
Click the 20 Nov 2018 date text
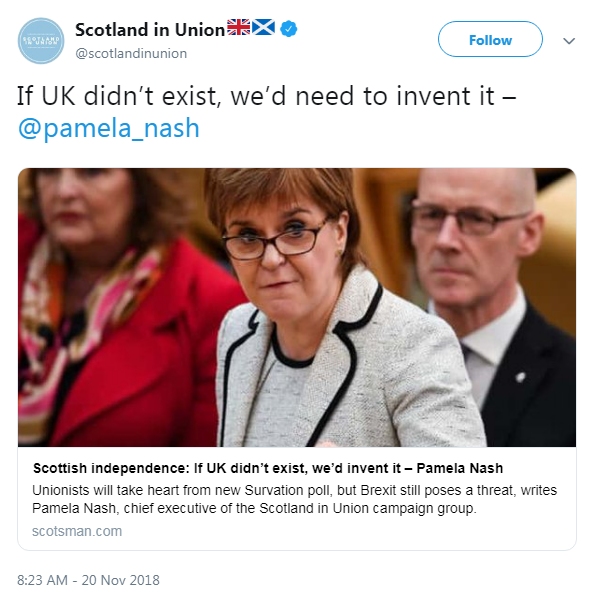click(x=121, y=580)
